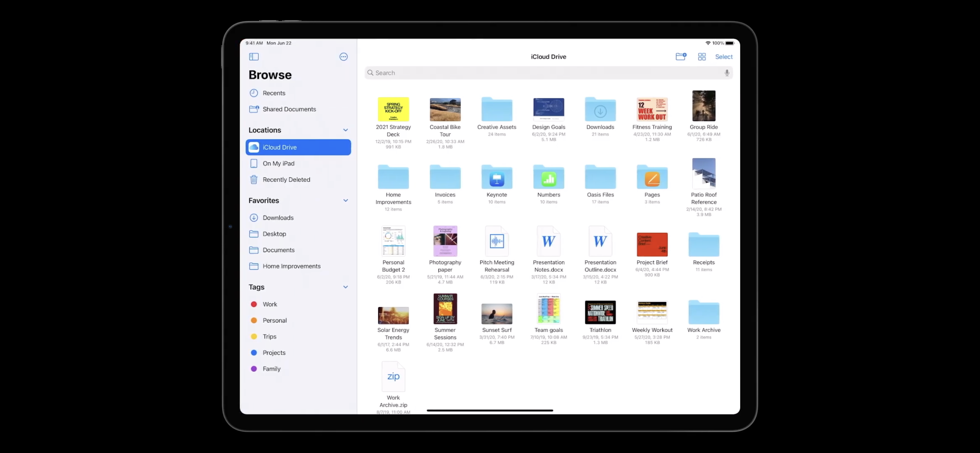The image size is (980, 453).
Task: Select On My iPad location
Action: click(x=278, y=163)
